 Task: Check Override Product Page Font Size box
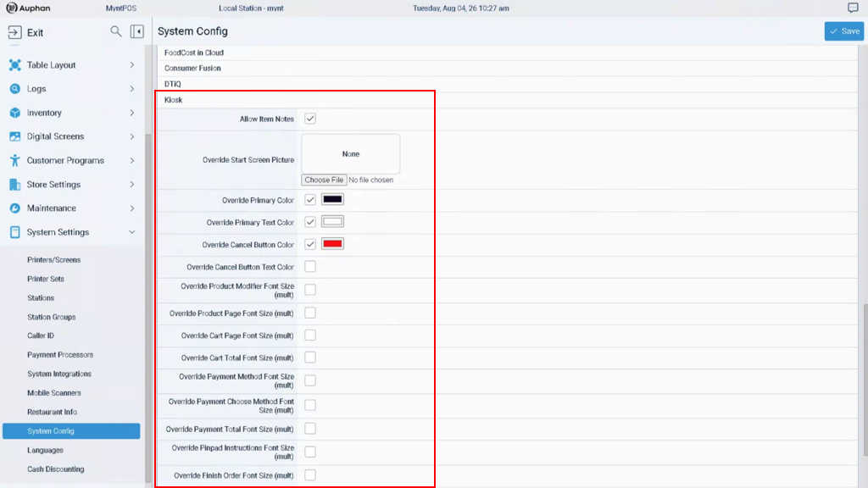310,313
